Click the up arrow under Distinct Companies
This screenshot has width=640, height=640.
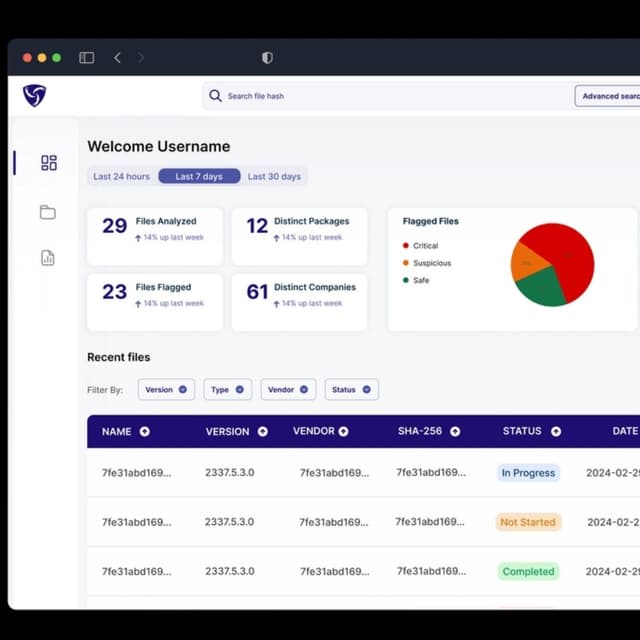tap(276, 304)
